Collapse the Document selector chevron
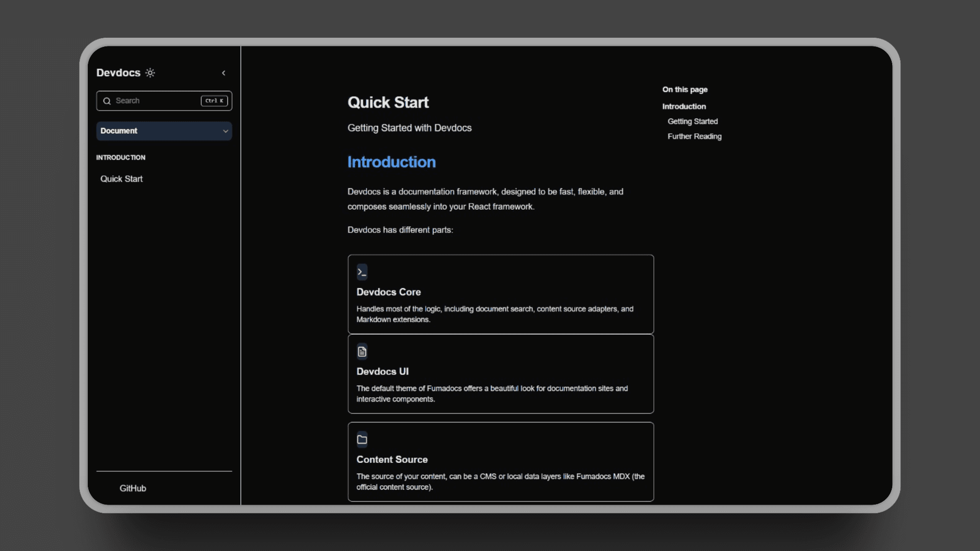 [225, 131]
